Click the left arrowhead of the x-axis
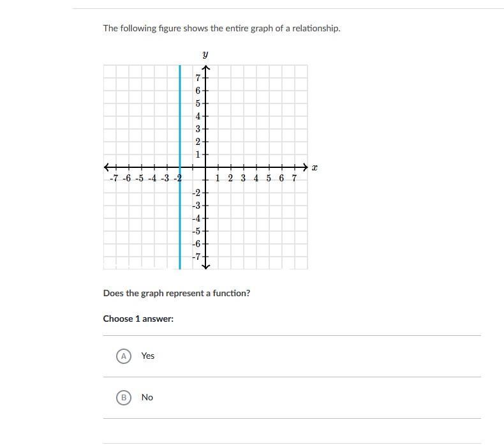Viewport: 504px width, 445px height. (107, 167)
